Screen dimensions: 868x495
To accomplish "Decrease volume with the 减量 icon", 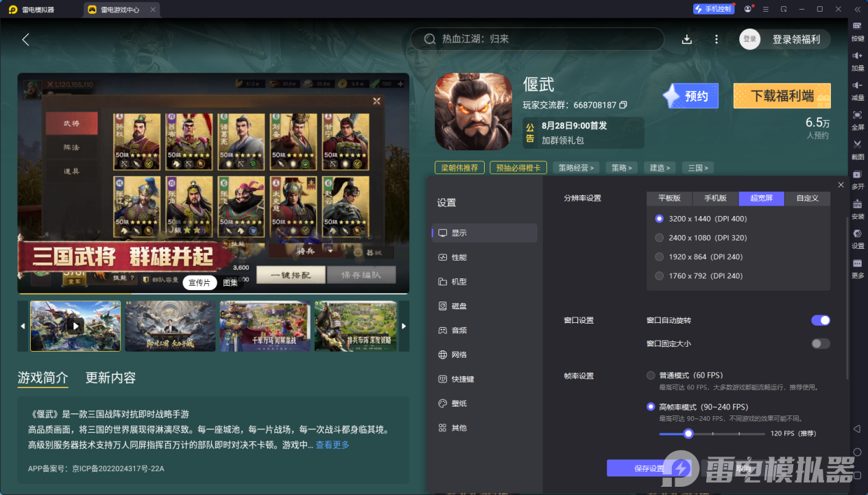I will pyautogui.click(x=858, y=90).
